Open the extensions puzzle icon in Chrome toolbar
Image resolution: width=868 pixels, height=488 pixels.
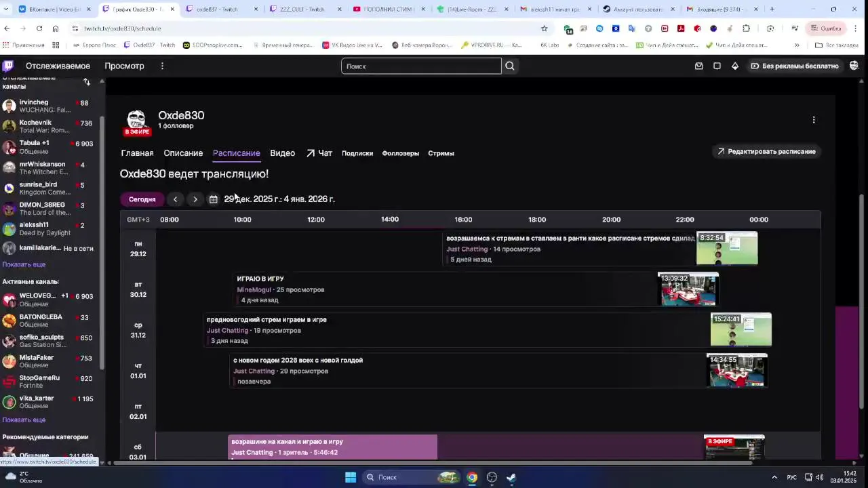[x=747, y=28]
